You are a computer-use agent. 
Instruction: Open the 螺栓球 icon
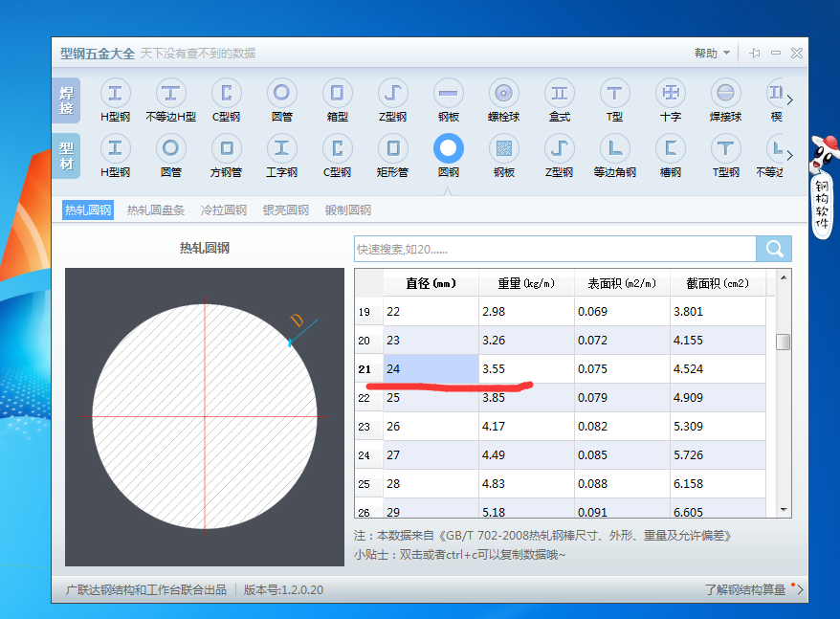click(x=503, y=100)
